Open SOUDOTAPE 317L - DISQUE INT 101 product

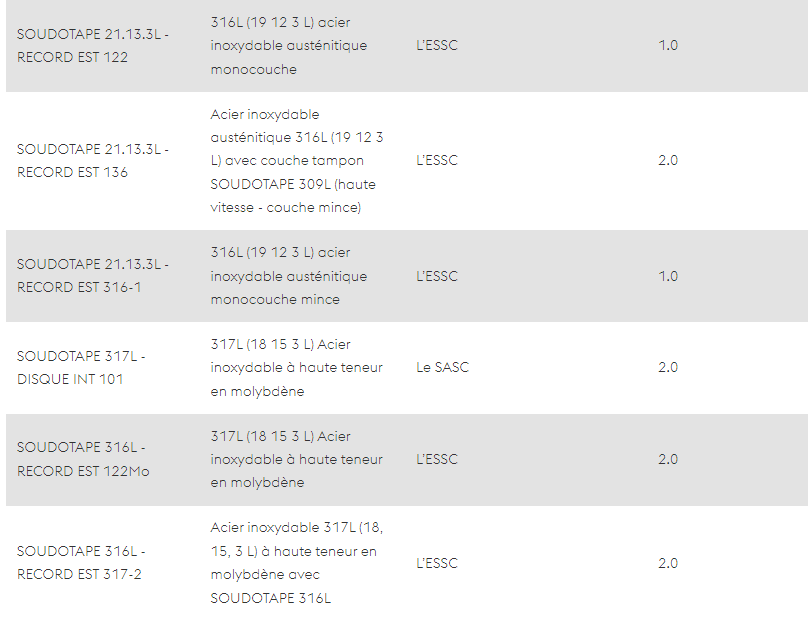(x=81, y=367)
